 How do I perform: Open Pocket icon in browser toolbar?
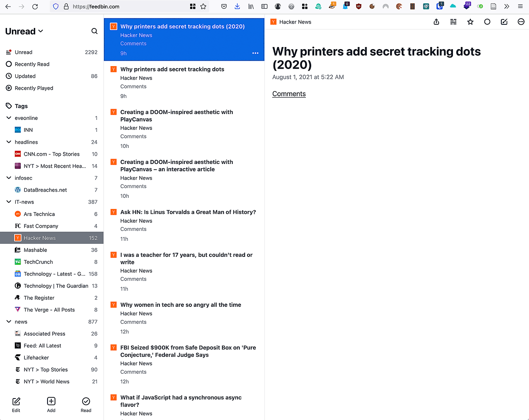(x=224, y=7)
